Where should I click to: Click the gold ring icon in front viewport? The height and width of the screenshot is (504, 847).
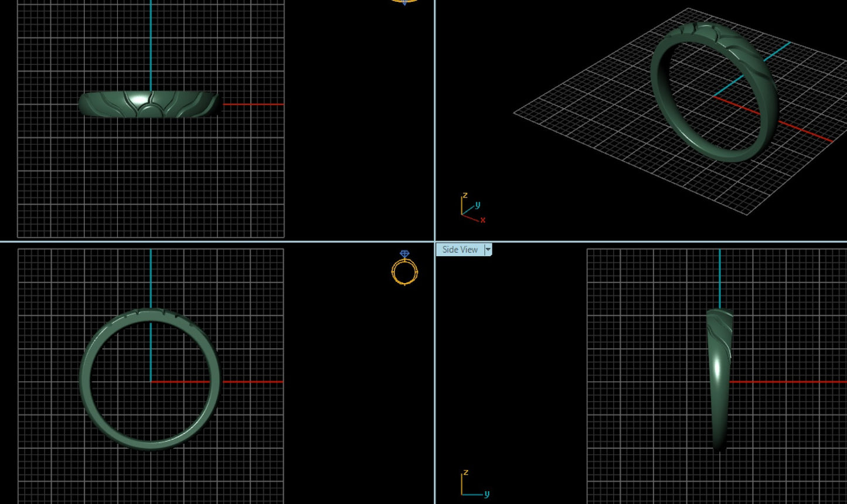tap(404, 268)
